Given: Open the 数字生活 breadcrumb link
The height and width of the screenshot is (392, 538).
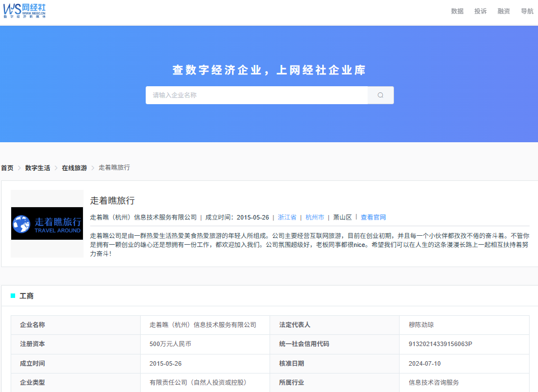Looking at the screenshot, I should [x=38, y=167].
